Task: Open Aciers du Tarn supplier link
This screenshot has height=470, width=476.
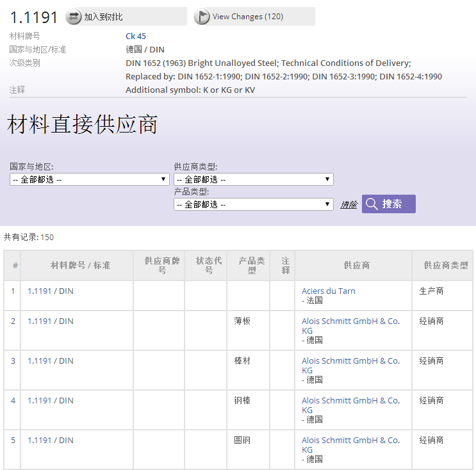Action: [328, 291]
